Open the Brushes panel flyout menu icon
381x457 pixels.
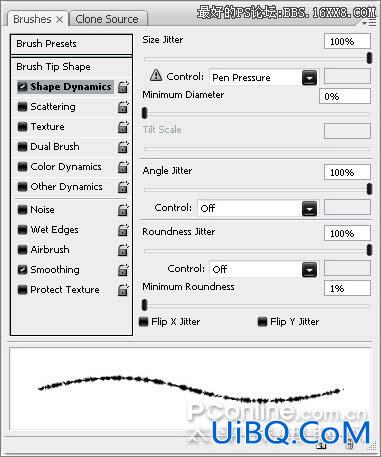369,23
